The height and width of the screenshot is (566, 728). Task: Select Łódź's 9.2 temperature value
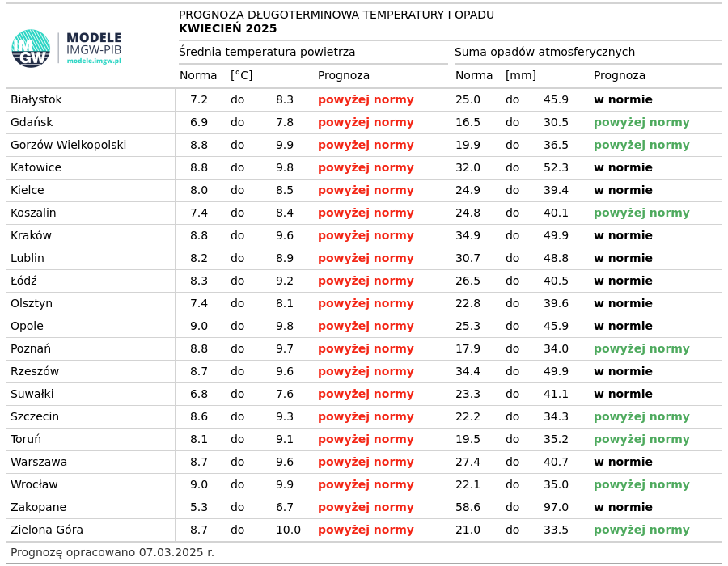[x=285, y=281]
